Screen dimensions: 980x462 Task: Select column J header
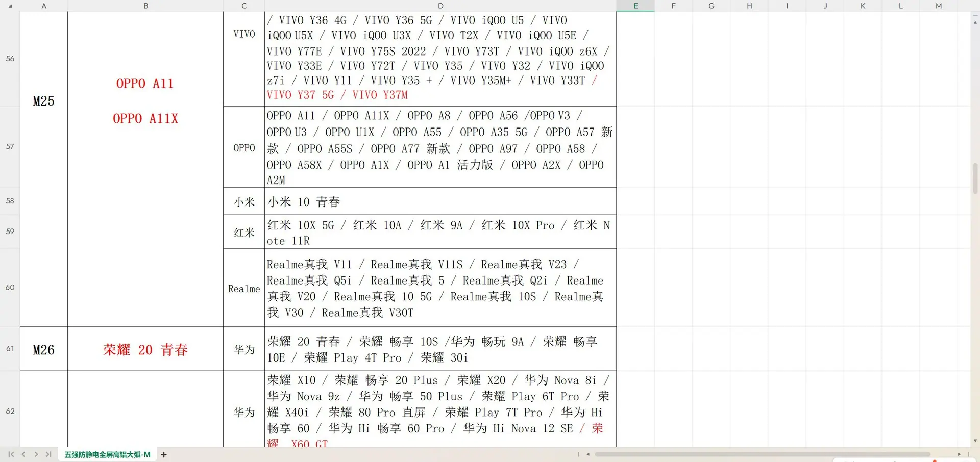825,6
